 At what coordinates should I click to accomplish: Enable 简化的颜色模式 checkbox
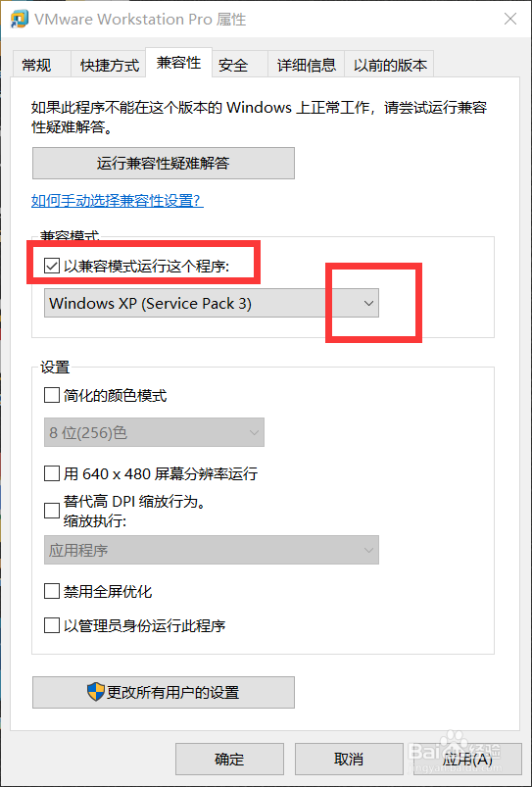(52, 396)
